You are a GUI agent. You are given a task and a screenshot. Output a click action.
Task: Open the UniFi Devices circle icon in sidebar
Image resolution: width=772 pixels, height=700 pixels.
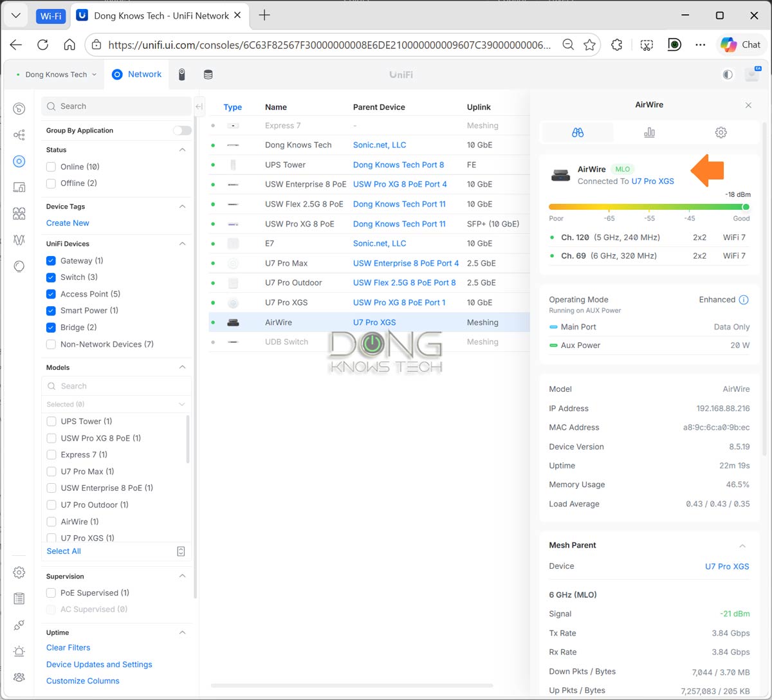point(19,161)
